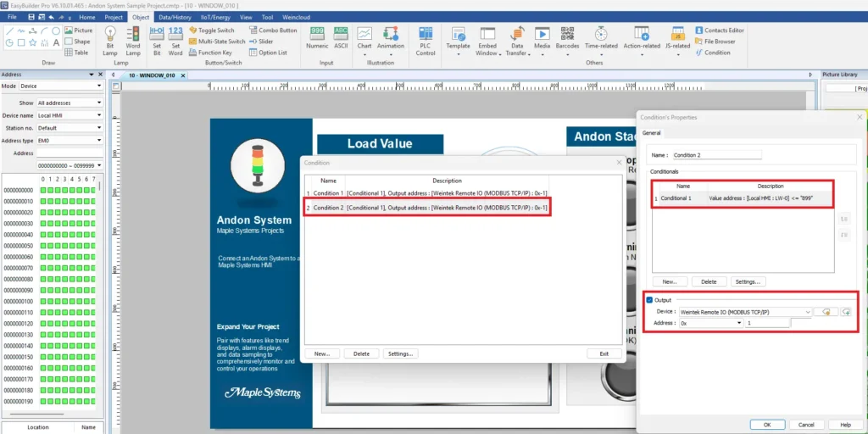Choose the Set Word button object

[x=175, y=41]
